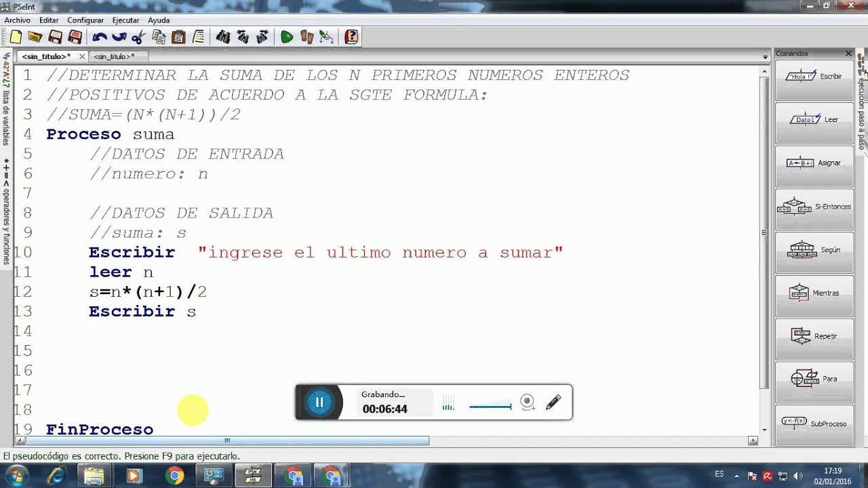The height and width of the screenshot is (488, 868).
Task: Open the recorder's pencil annotation tool
Action: pos(553,402)
